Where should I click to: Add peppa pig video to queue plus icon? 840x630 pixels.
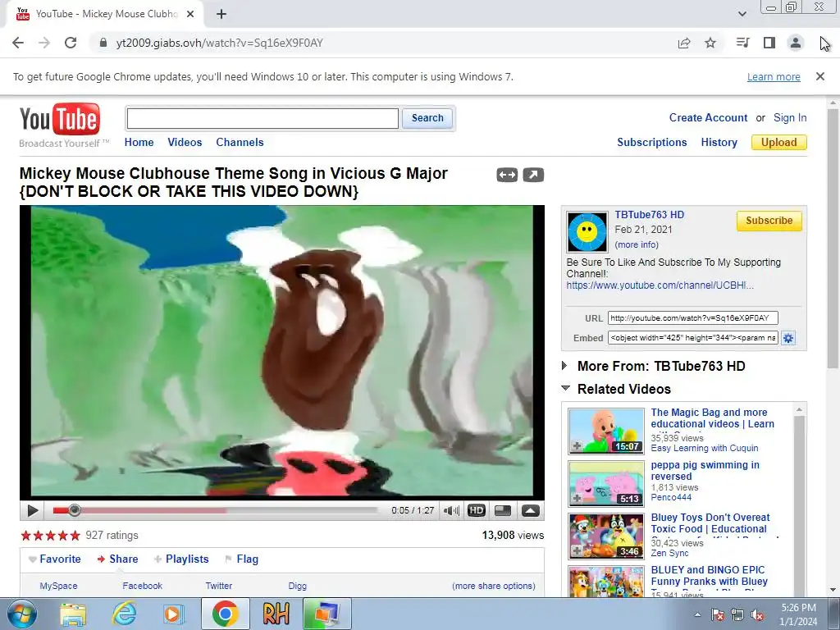pos(577,498)
